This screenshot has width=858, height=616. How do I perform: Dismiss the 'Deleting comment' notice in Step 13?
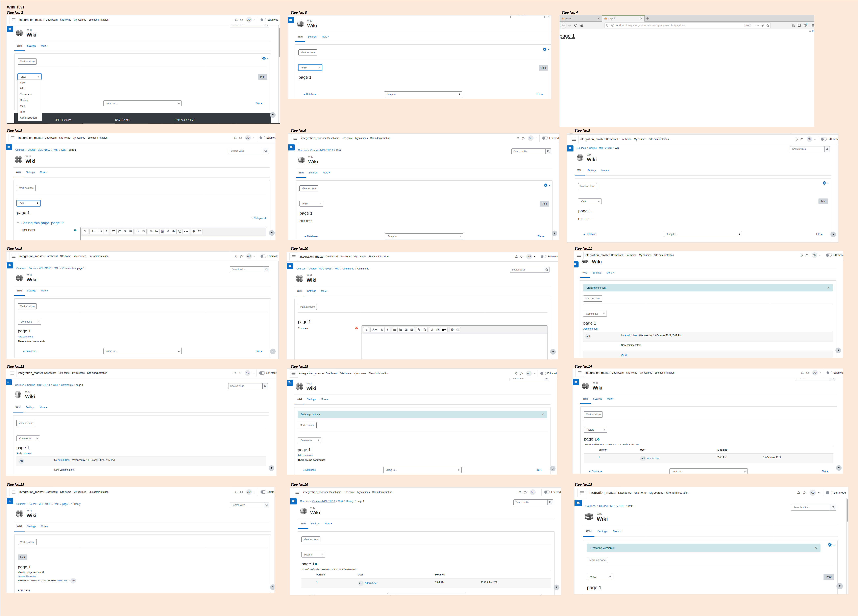point(543,414)
